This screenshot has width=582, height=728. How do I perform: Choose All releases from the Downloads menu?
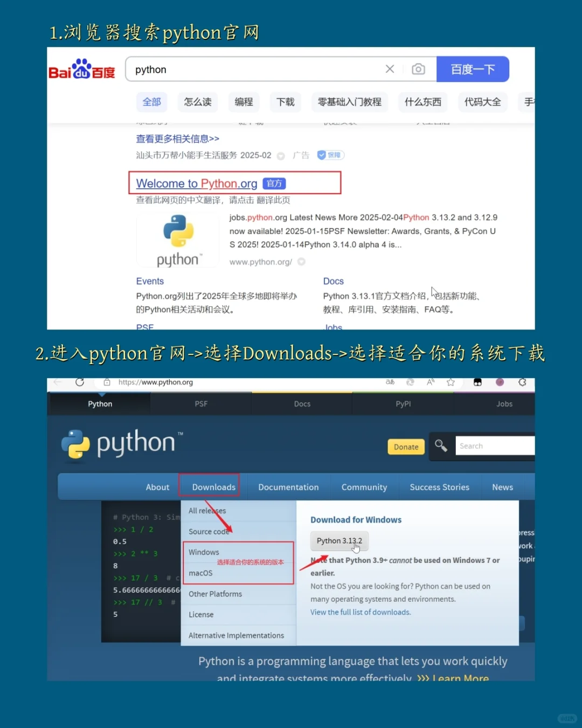pyautogui.click(x=206, y=511)
